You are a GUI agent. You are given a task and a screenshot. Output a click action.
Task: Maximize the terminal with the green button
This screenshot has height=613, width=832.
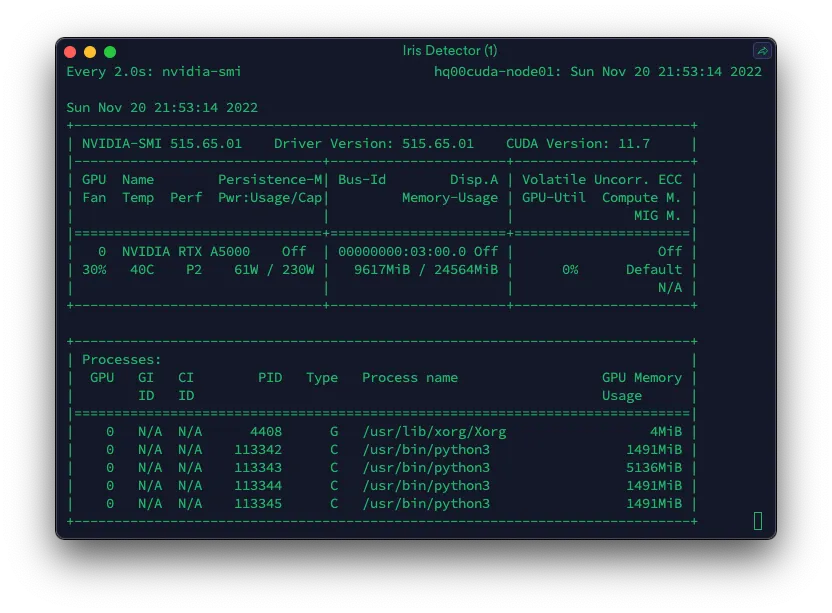tap(110, 52)
